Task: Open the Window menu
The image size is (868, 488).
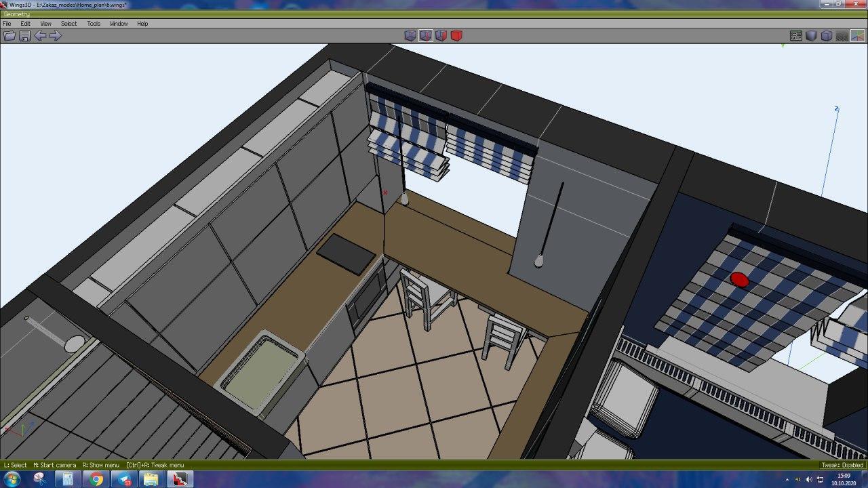Action: (118, 23)
